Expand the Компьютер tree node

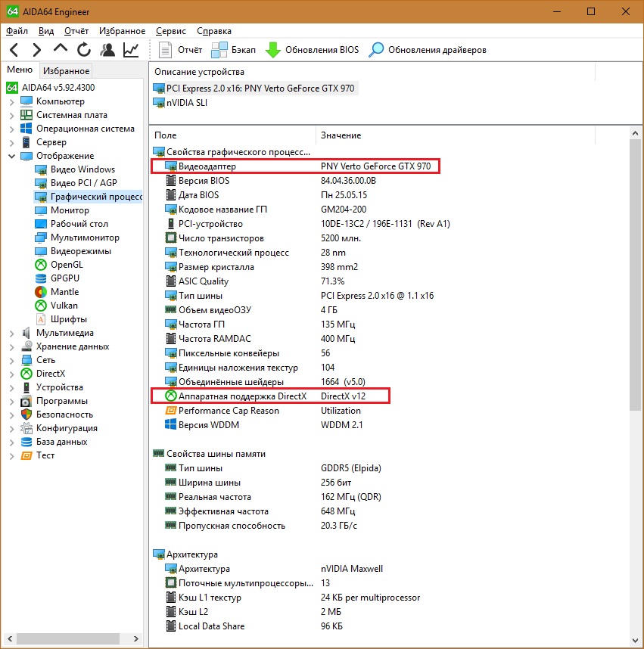(11, 102)
